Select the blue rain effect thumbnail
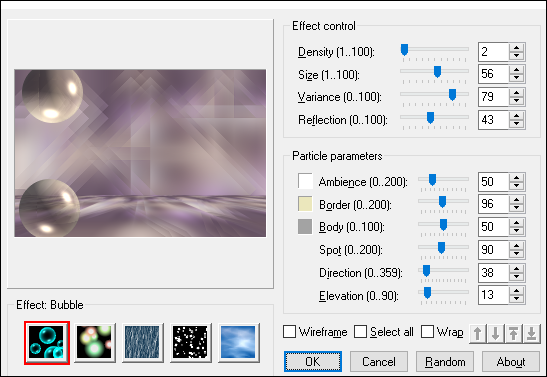The height and width of the screenshot is (377, 547). pos(142,343)
